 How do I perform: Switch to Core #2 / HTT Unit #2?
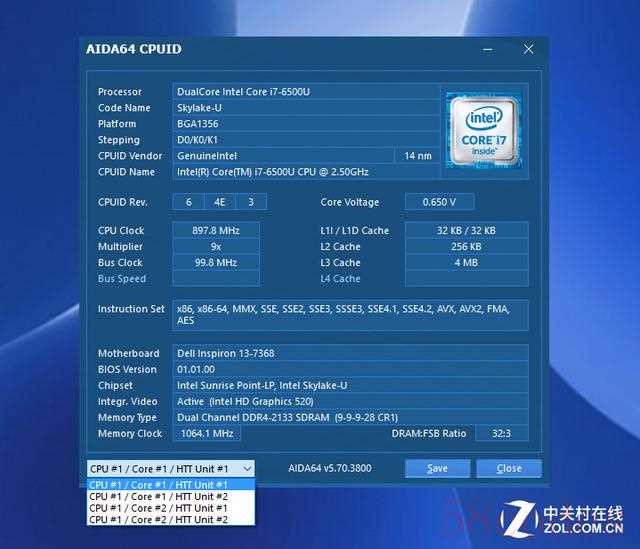tap(158, 519)
